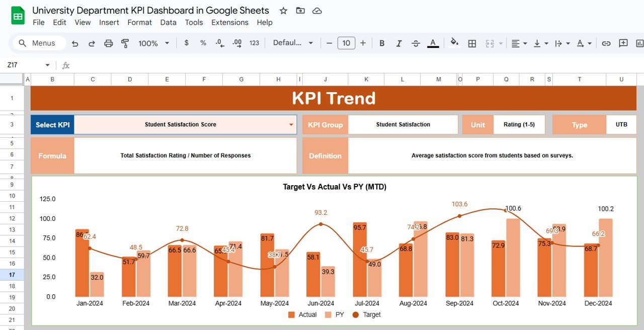Insert a comment

(x=623, y=43)
